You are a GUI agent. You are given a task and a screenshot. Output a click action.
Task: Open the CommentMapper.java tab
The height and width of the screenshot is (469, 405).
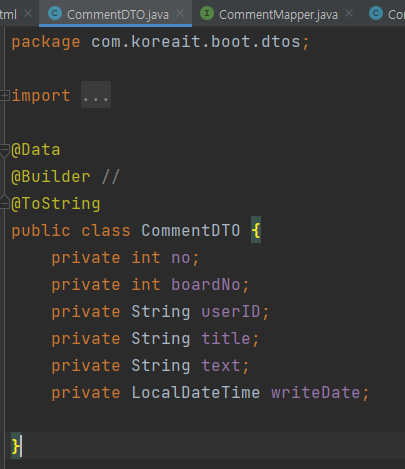coord(278,14)
